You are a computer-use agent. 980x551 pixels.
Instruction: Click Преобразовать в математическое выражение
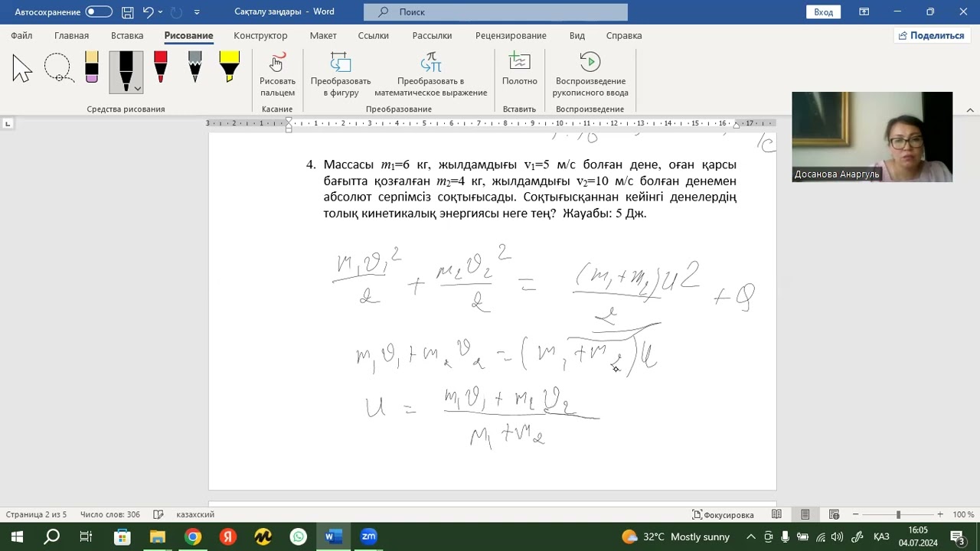(x=431, y=75)
